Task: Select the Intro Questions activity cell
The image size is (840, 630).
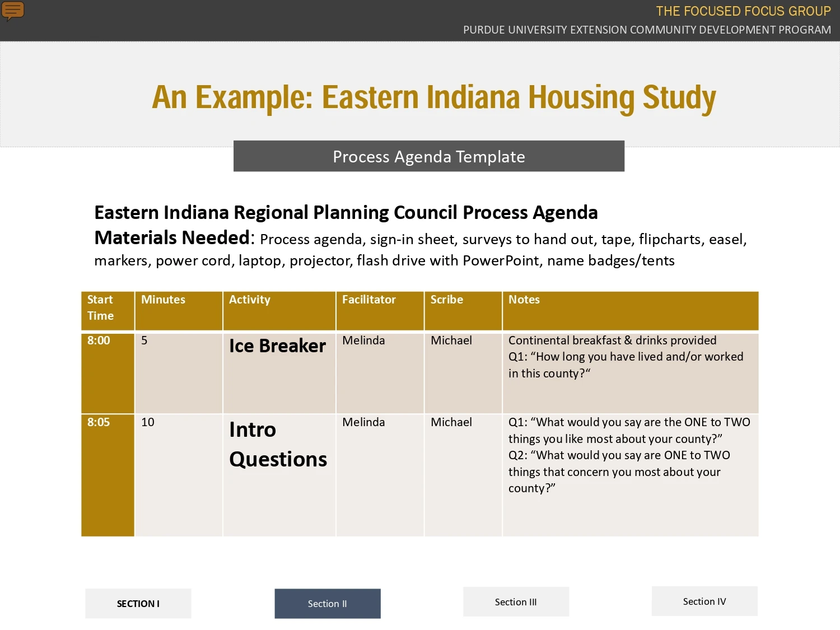Action: coord(279,475)
